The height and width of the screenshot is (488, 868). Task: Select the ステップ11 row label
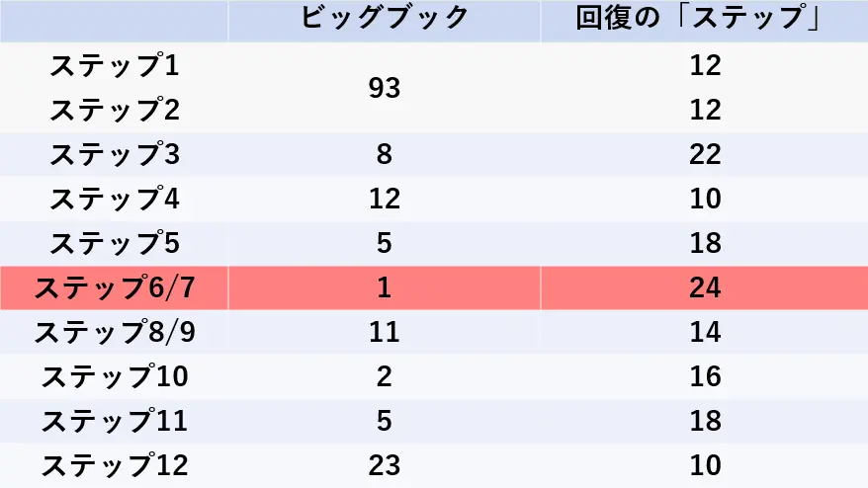tap(115, 421)
